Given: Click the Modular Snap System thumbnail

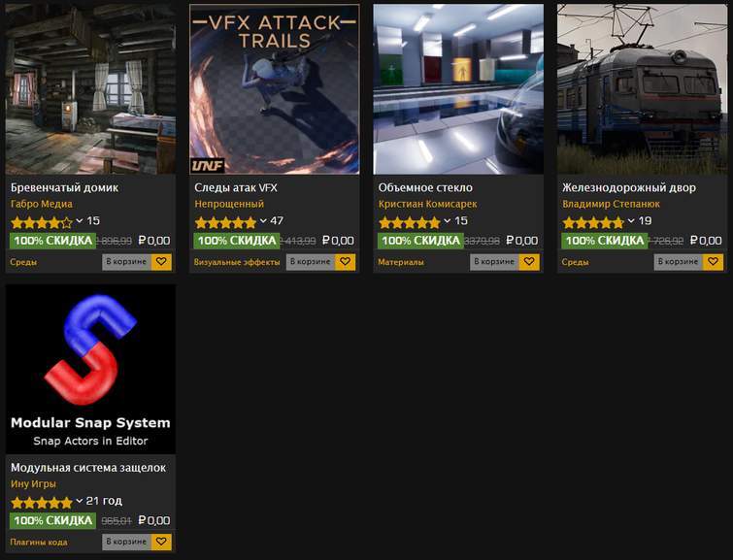Looking at the screenshot, I should (x=90, y=369).
